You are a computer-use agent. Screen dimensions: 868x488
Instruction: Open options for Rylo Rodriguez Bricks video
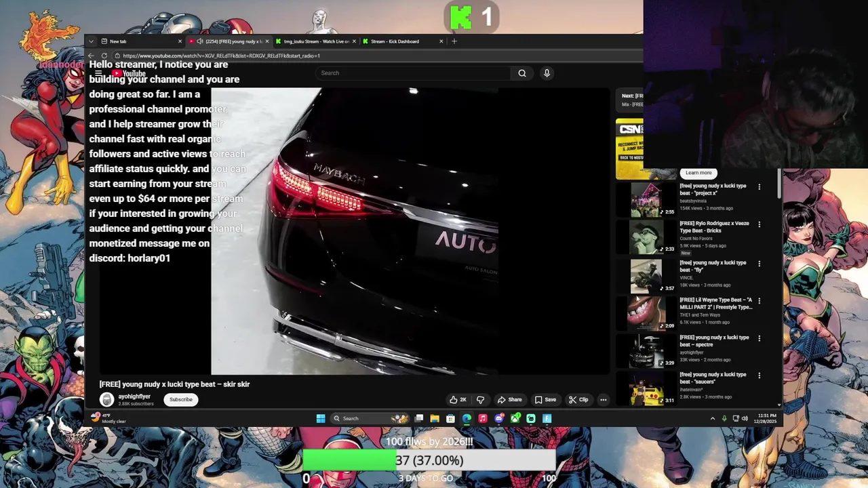click(759, 224)
